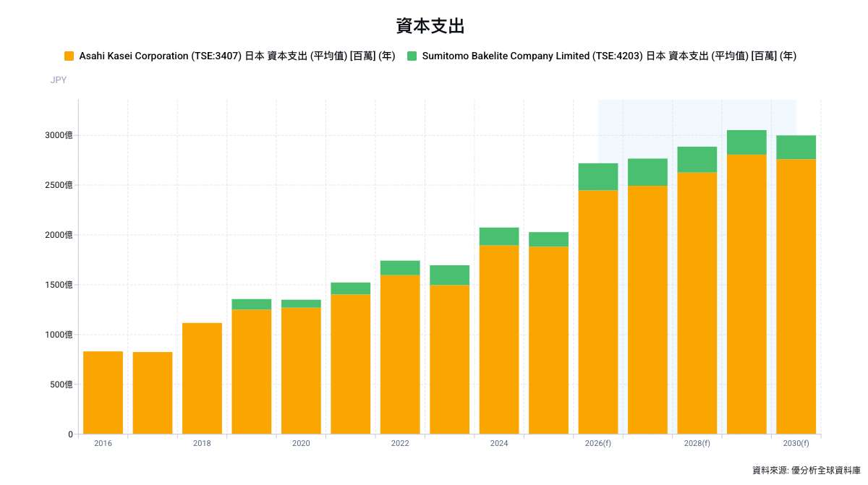Click the 2030(f) x-axis label
The width and height of the screenshot is (868, 485).
coord(796,443)
